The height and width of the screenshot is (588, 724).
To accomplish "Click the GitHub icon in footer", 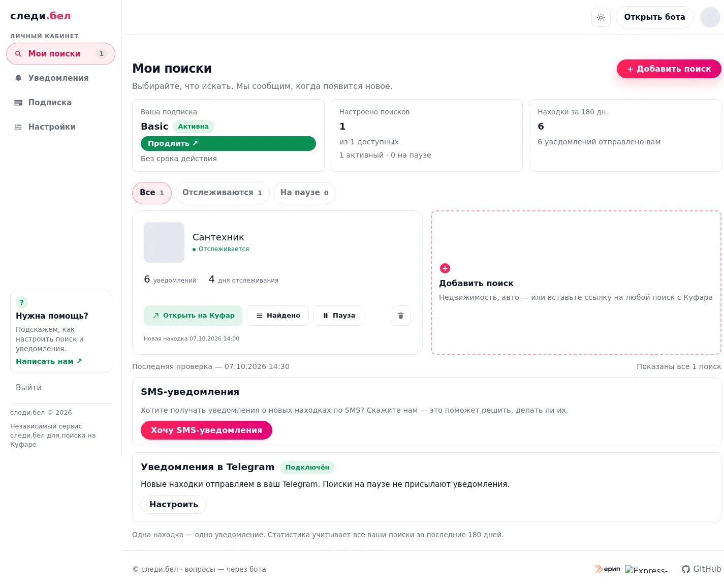I will [x=686, y=569].
